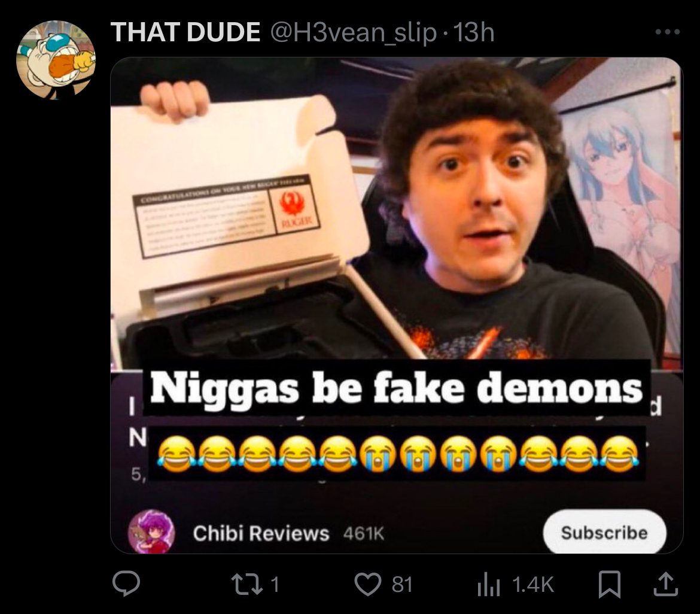Visit the @H3vean_slip handle link
This screenshot has width=700, height=614.
tap(354, 33)
